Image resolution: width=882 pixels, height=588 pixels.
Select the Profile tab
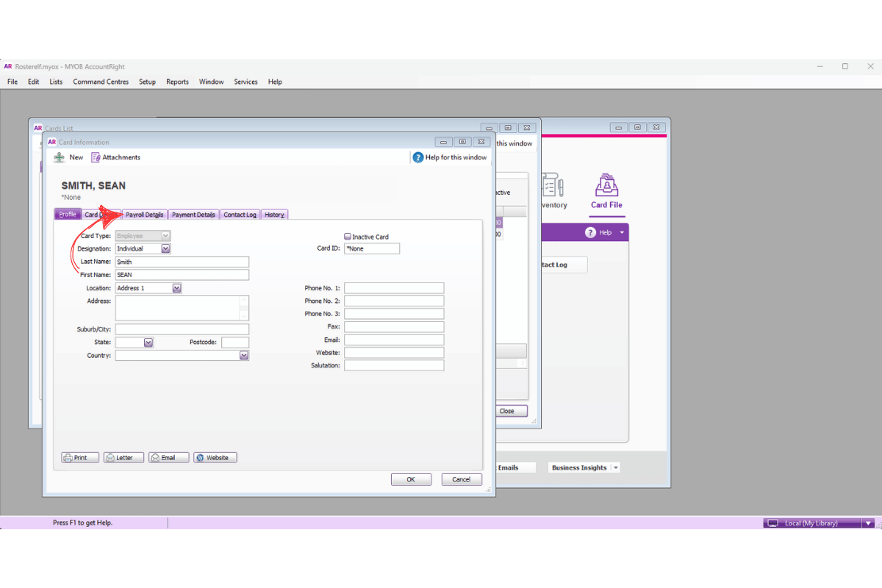click(x=68, y=215)
